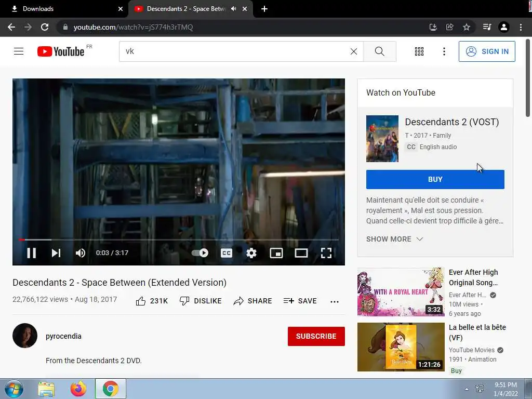
Task: Click the Ever After H... channel name
Action: [467, 295]
